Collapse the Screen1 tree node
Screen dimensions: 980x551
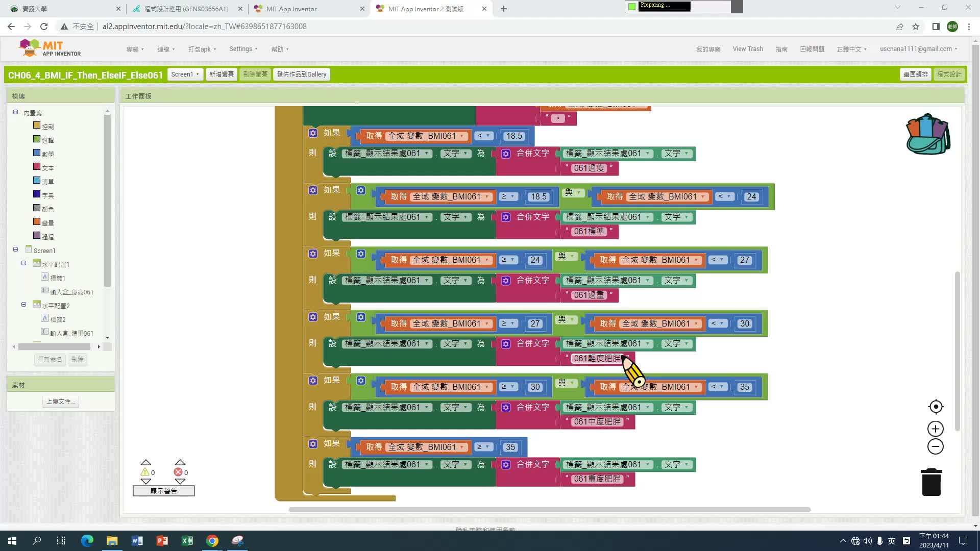click(15, 249)
